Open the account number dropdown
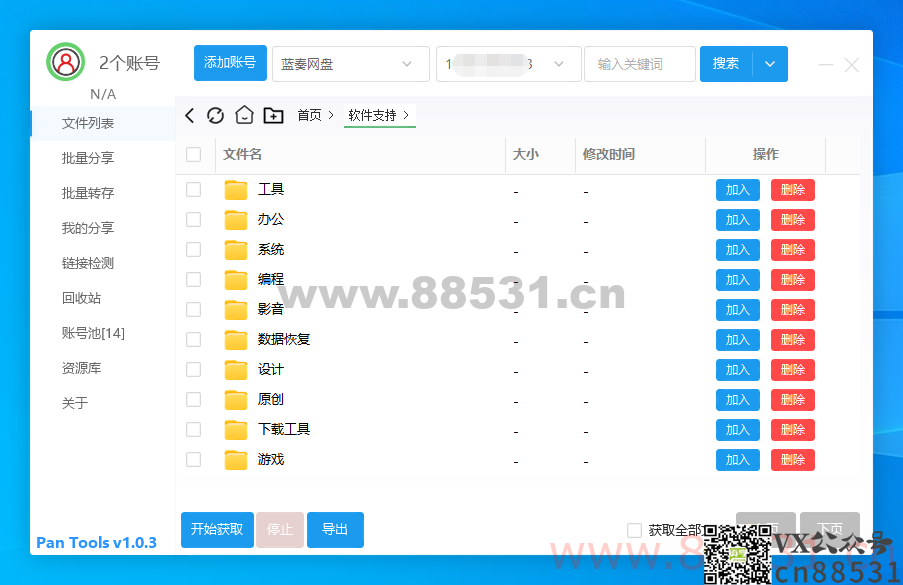The image size is (903, 585). tap(509, 64)
